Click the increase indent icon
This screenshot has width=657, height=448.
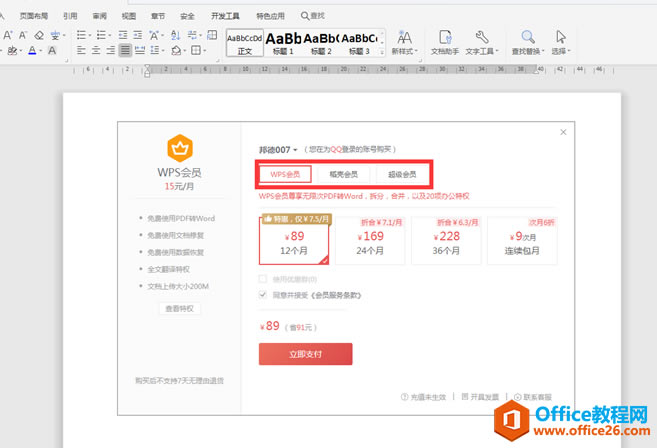(x=137, y=35)
